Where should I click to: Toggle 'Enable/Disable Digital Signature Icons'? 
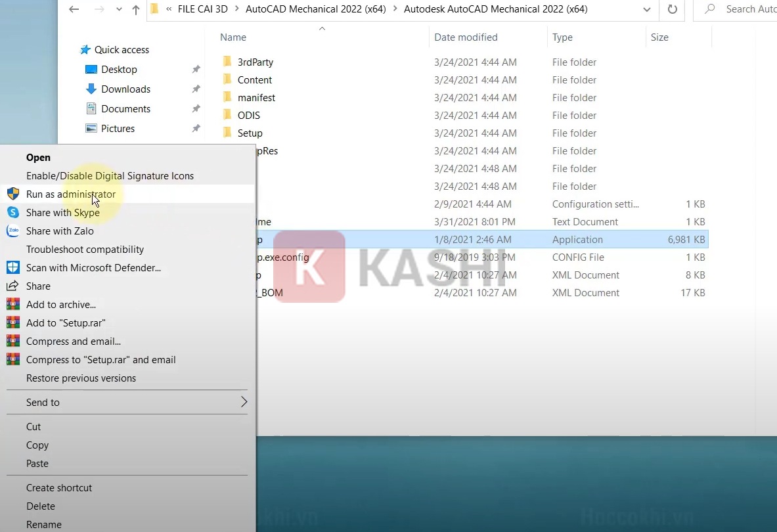click(110, 175)
